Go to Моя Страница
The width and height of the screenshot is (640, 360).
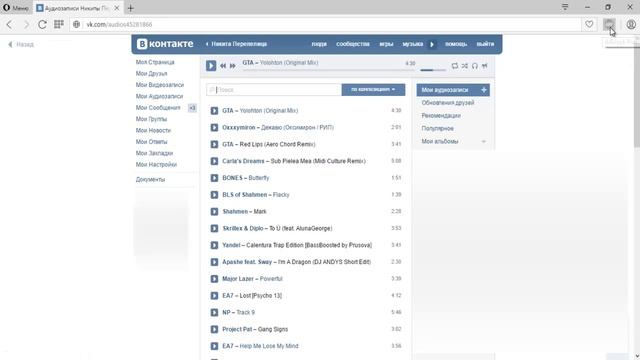click(x=155, y=62)
